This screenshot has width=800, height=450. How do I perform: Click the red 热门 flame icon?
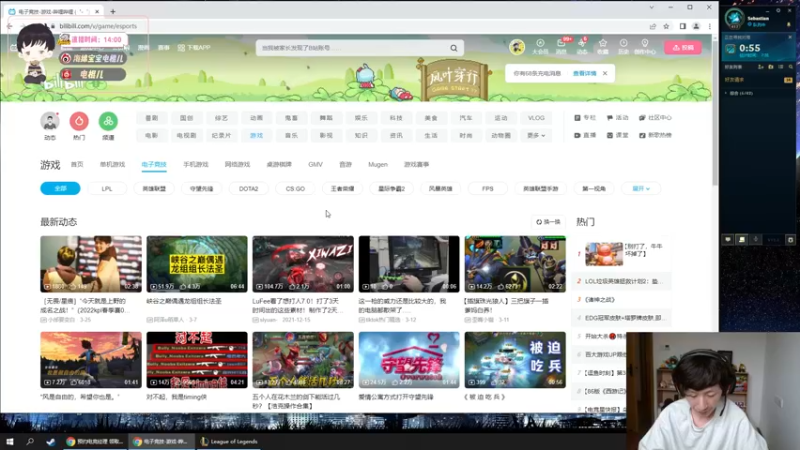click(x=79, y=121)
